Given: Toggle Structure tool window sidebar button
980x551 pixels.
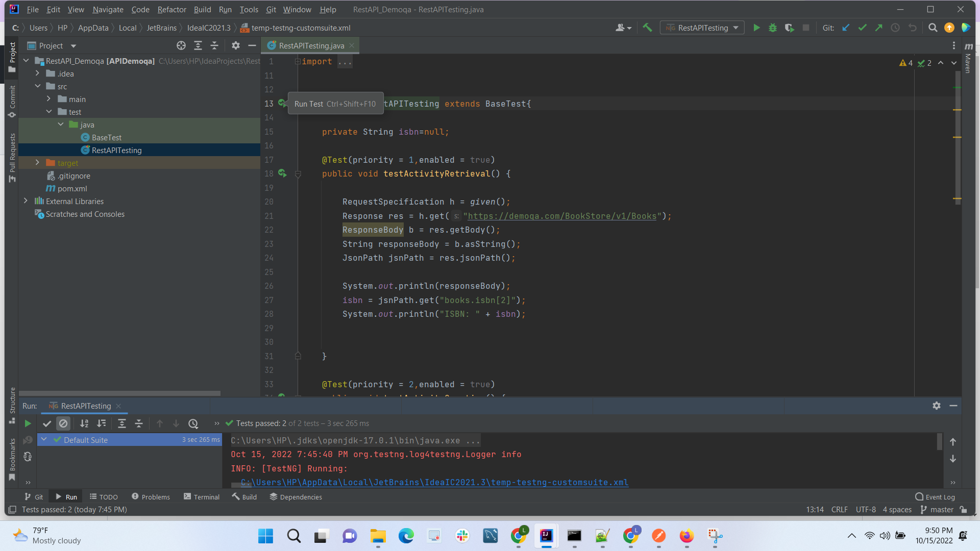Looking at the screenshot, I should coord(12,406).
